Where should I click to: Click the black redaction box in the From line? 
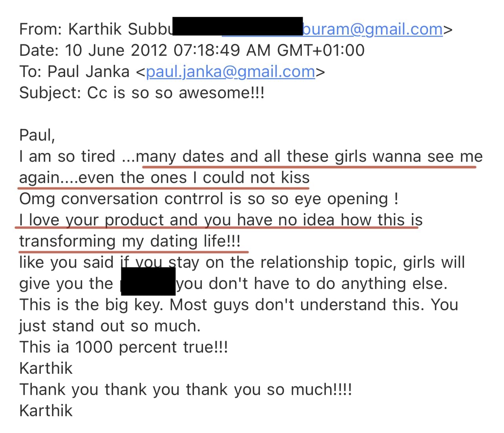[237, 27]
